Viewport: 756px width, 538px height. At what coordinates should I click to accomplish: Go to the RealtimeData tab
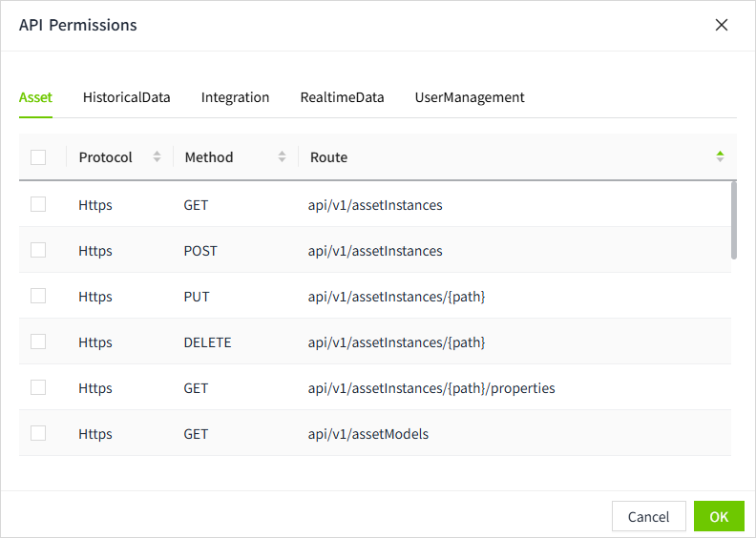pos(342,97)
